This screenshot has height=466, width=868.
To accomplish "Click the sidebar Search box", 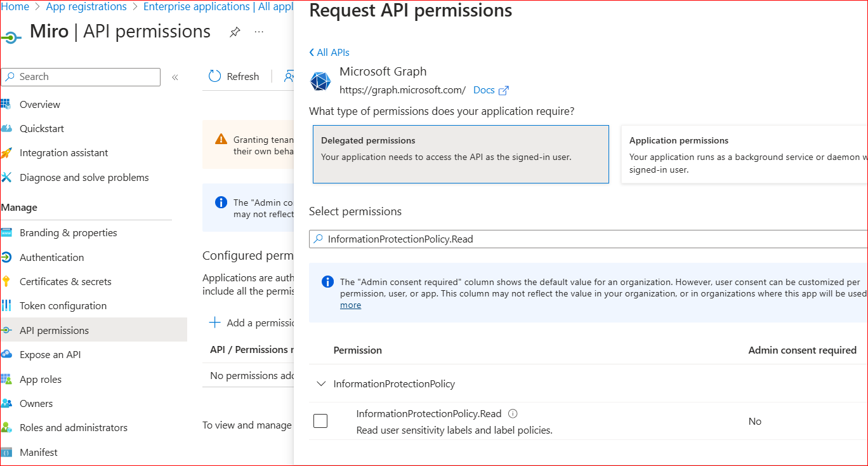I will coord(81,77).
